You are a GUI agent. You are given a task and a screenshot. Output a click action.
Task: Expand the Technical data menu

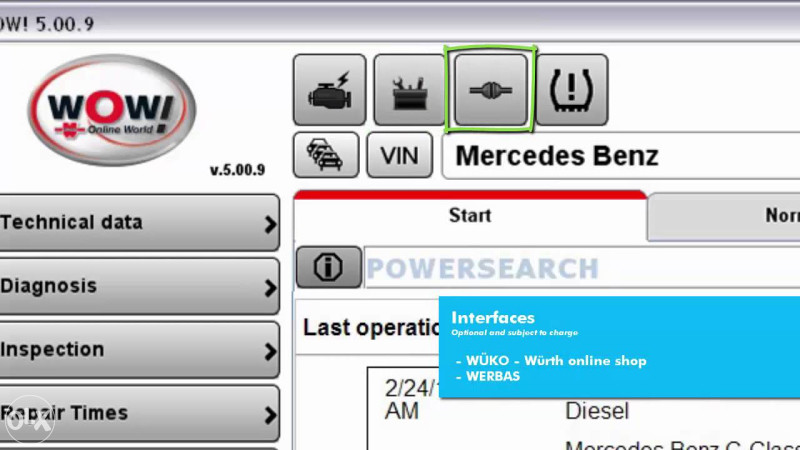(139, 222)
